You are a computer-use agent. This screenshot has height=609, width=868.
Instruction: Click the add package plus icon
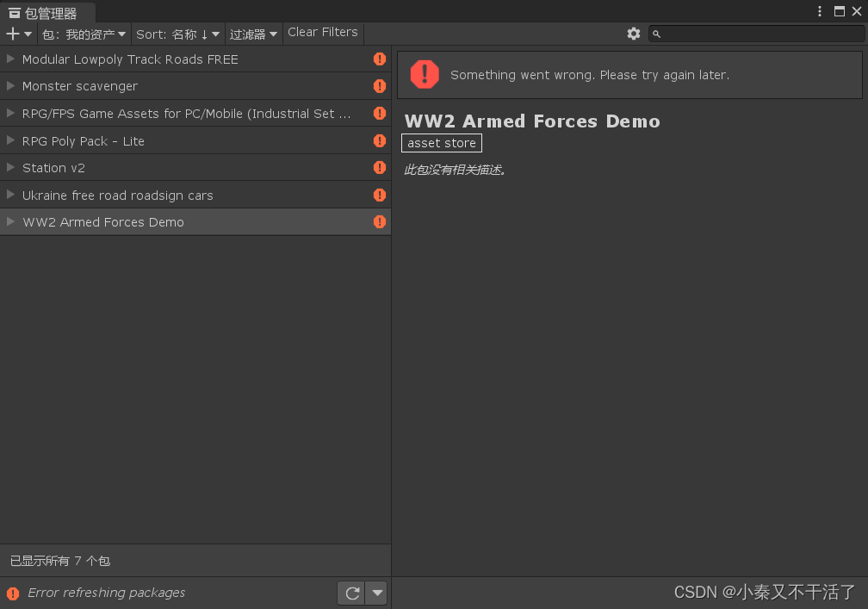click(12, 33)
